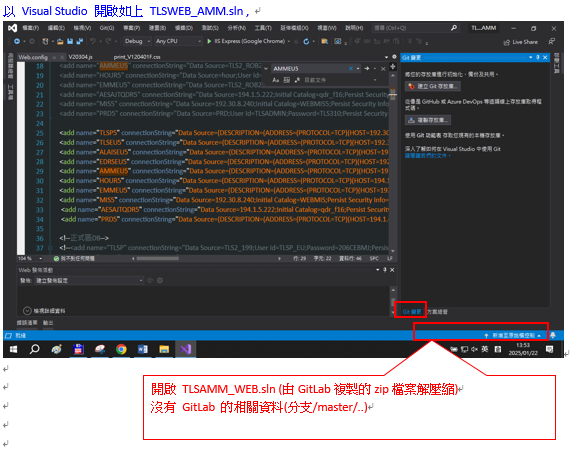Close the find box with its X
581x450 pixels.
tap(383, 69)
